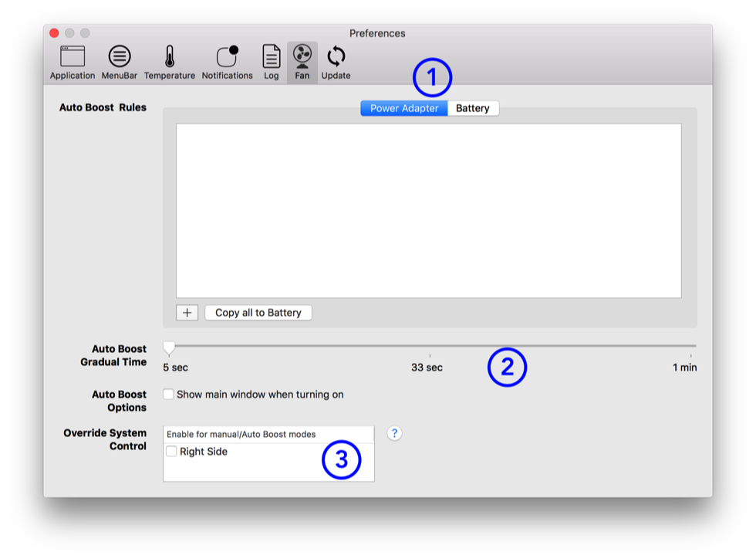Open the Application preferences pane
The height and width of the screenshot is (559, 756).
[73, 62]
